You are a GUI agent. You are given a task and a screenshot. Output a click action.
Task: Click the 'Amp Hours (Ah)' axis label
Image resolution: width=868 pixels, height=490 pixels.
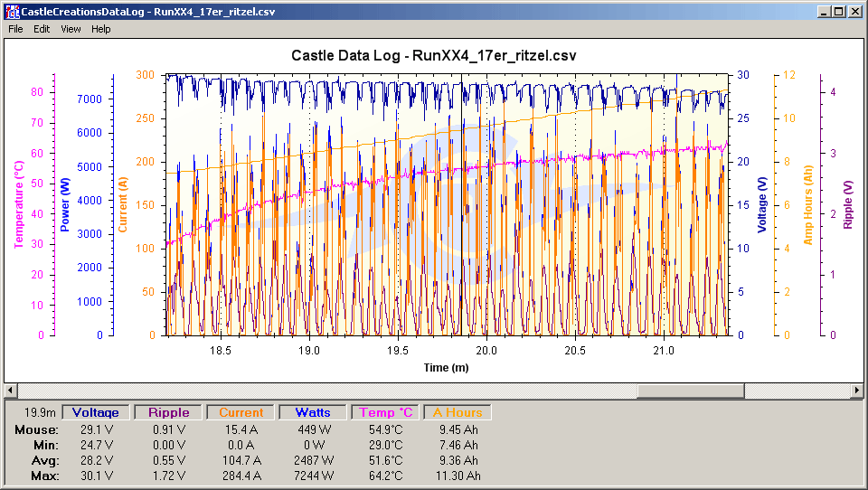click(807, 205)
